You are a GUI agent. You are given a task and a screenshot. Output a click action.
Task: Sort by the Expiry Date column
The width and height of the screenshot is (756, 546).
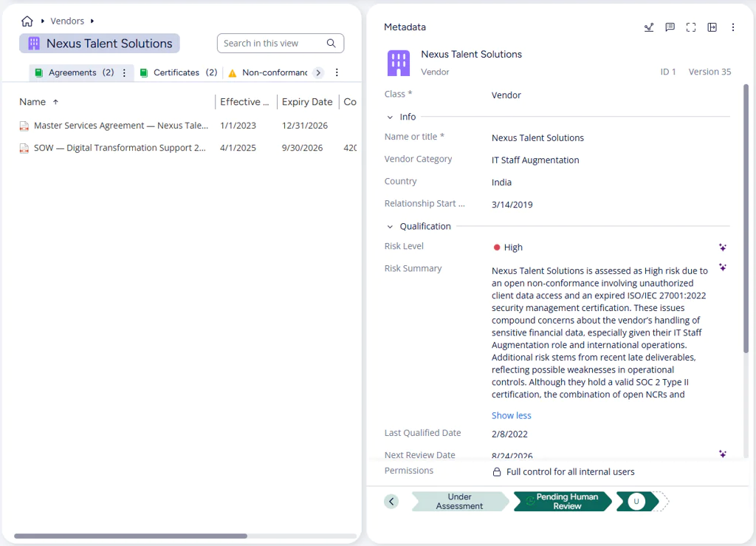coord(307,102)
